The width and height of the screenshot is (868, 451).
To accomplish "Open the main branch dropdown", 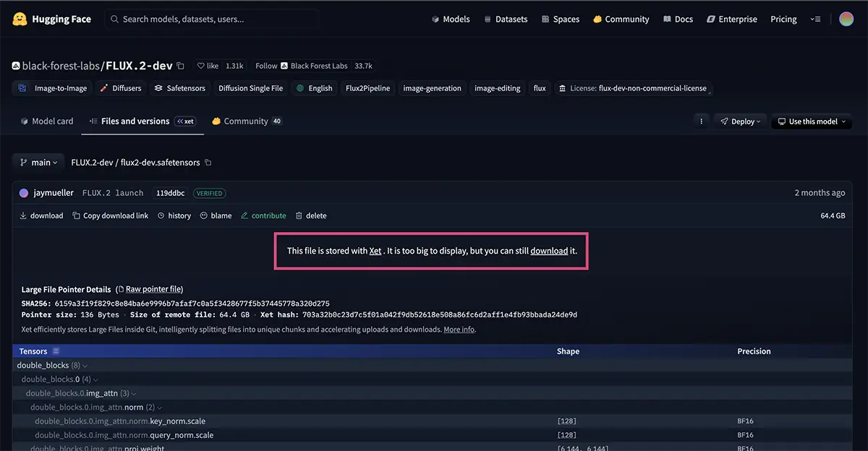I will point(38,163).
